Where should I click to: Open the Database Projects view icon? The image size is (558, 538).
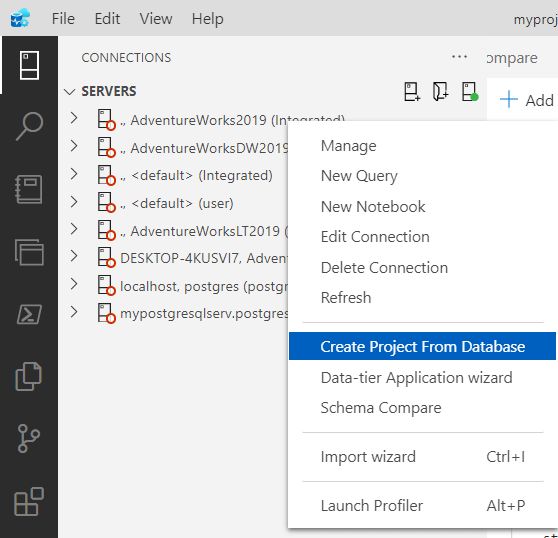click(x=29, y=252)
